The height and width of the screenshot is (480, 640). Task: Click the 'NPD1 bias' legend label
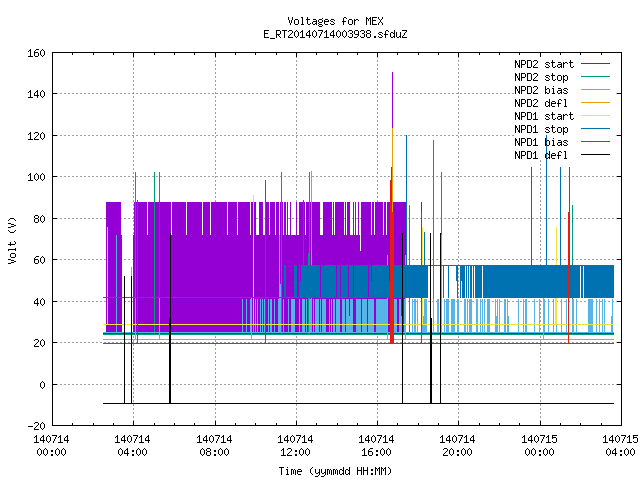pos(541,142)
